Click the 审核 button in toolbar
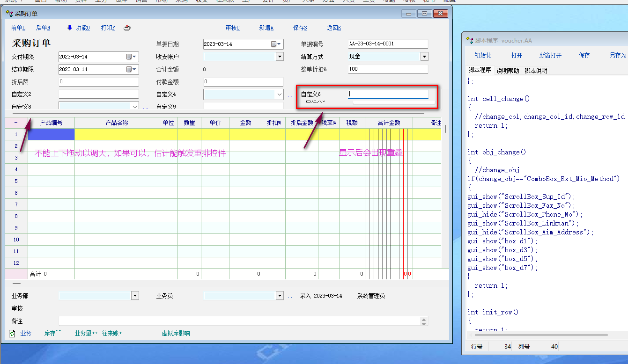Image resolution: width=628 pixels, height=364 pixels. [x=232, y=28]
